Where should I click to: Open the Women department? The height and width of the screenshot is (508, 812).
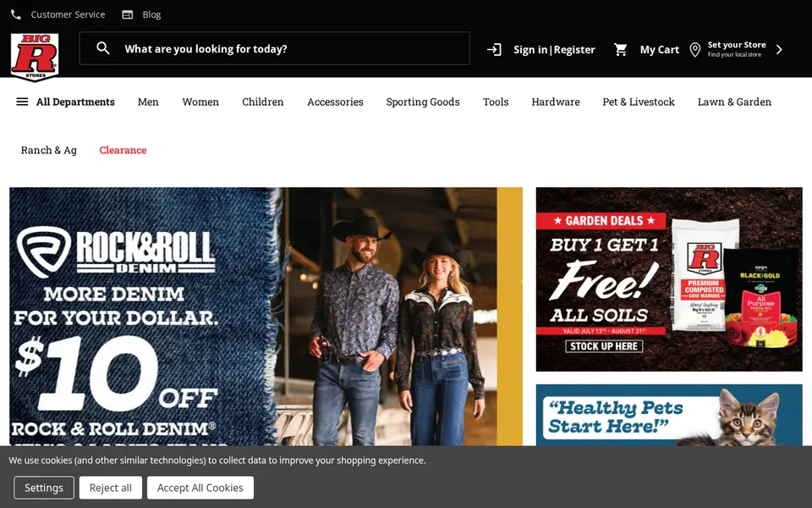pyautogui.click(x=200, y=102)
